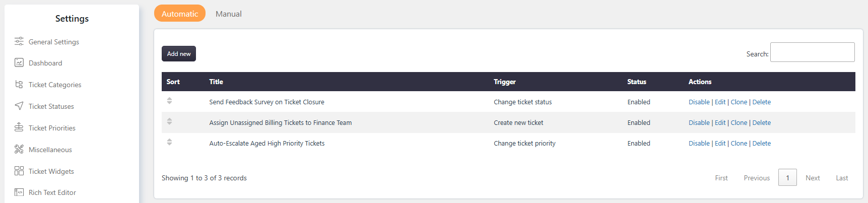The height and width of the screenshot is (203, 868).
Task: Open General Settings sliders icon
Action: coord(19,41)
